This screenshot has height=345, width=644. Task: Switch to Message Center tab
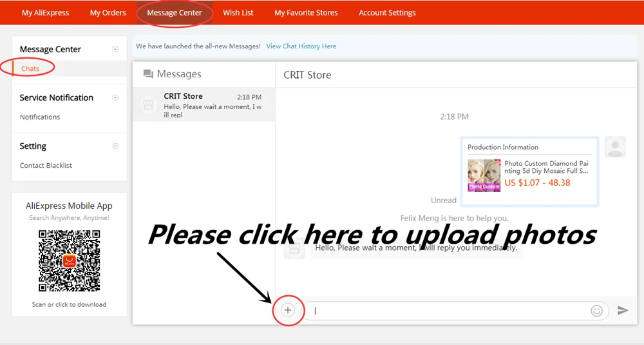click(175, 13)
